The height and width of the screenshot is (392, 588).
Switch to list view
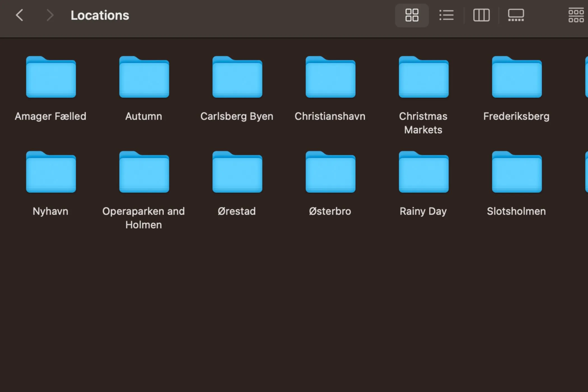coord(446,15)
